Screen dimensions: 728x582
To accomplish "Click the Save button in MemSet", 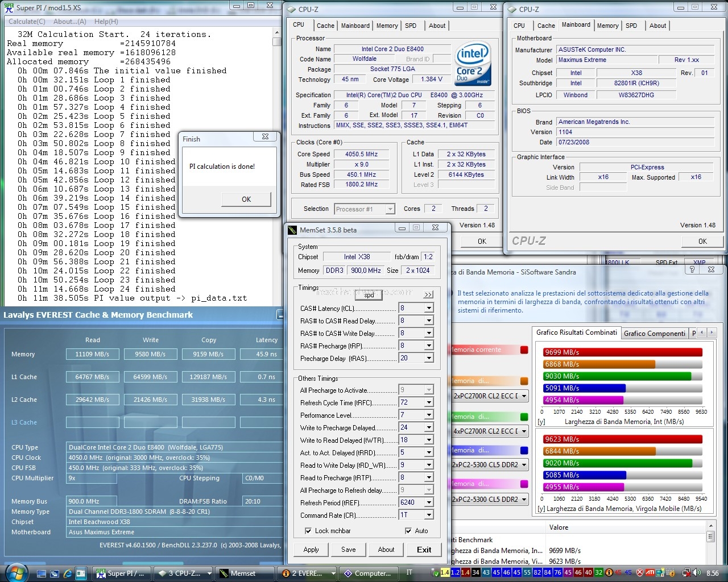I will (x=349, y=550).
